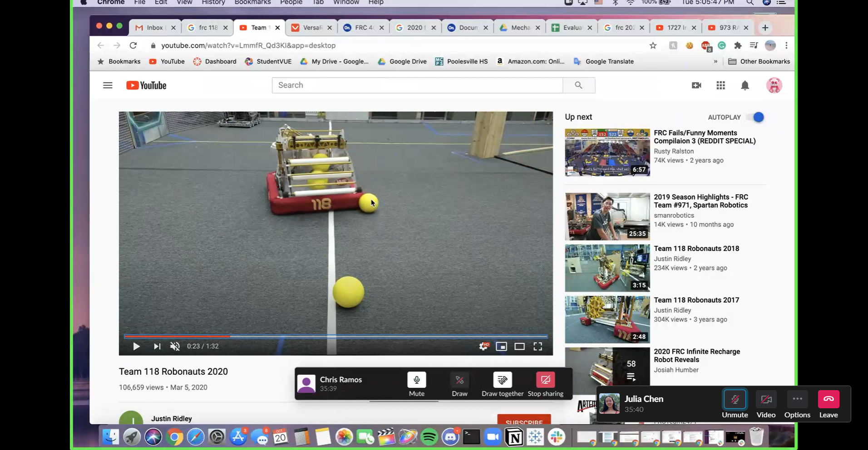Select the Draw tool
The width and height of the screenshot is (868, 450).
coord(459,385)
